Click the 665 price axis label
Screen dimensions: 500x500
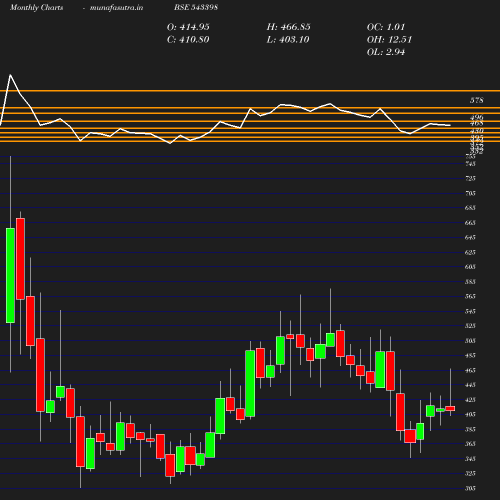470,223
